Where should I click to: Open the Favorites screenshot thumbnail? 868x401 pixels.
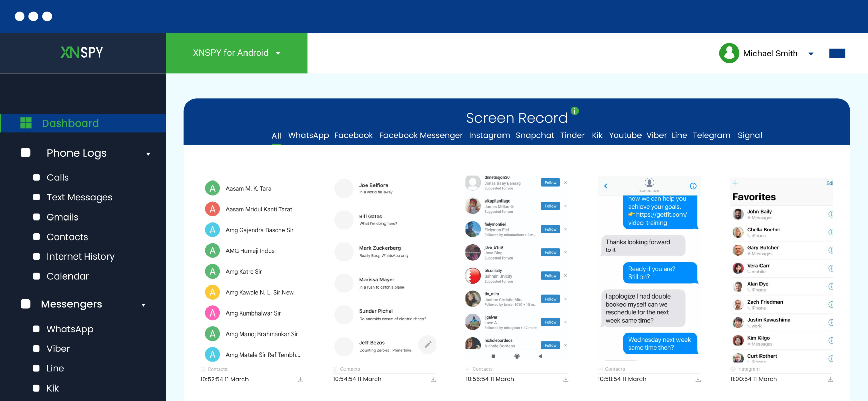pyautogui.click(x=782, y=270)
